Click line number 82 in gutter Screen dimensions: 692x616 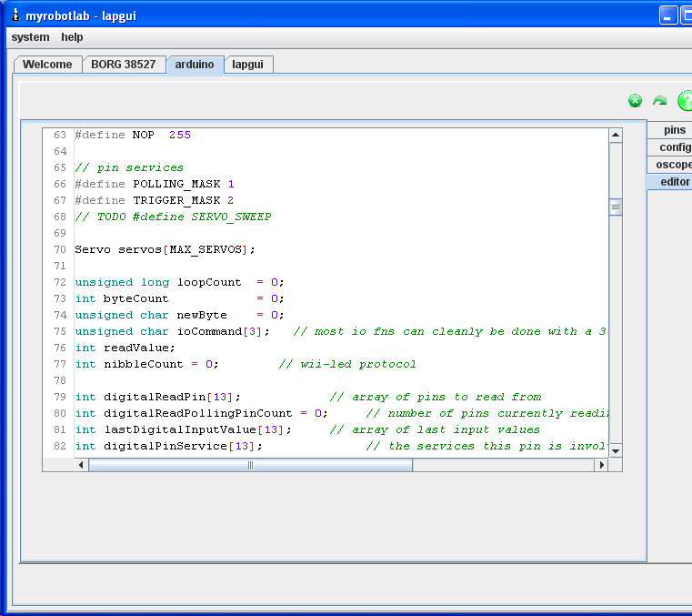(60, 446)
